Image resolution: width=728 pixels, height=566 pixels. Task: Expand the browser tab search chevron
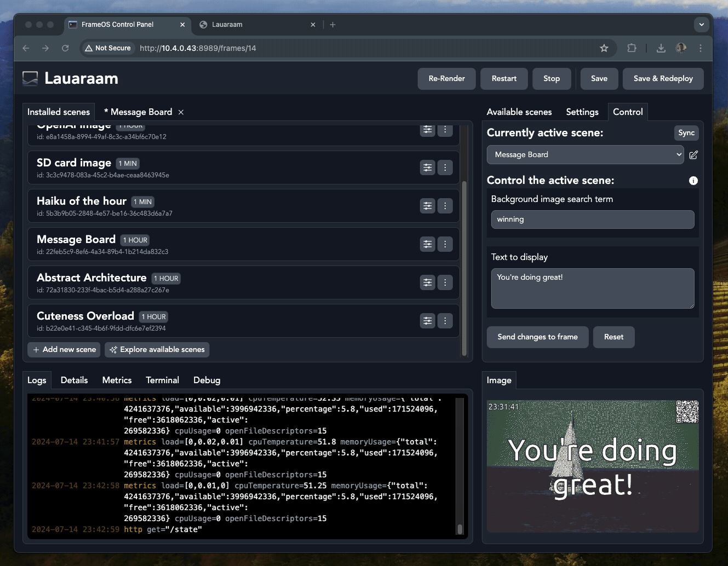(701, 25)
